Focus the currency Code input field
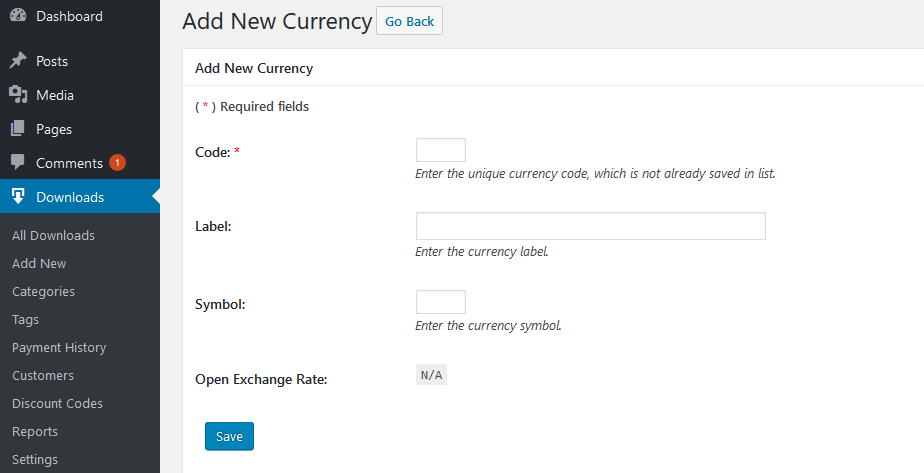 440,150
